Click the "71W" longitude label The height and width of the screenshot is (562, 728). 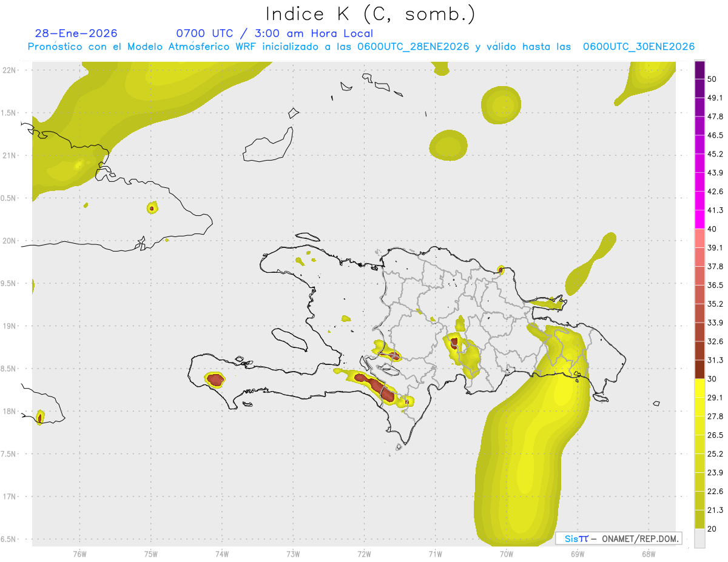(435, 554)
